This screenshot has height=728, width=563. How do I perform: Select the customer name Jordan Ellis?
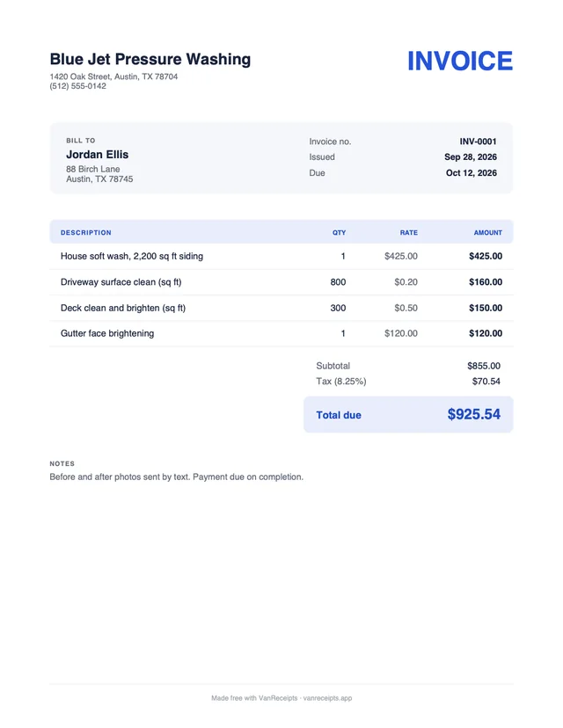tap(97, 155)
